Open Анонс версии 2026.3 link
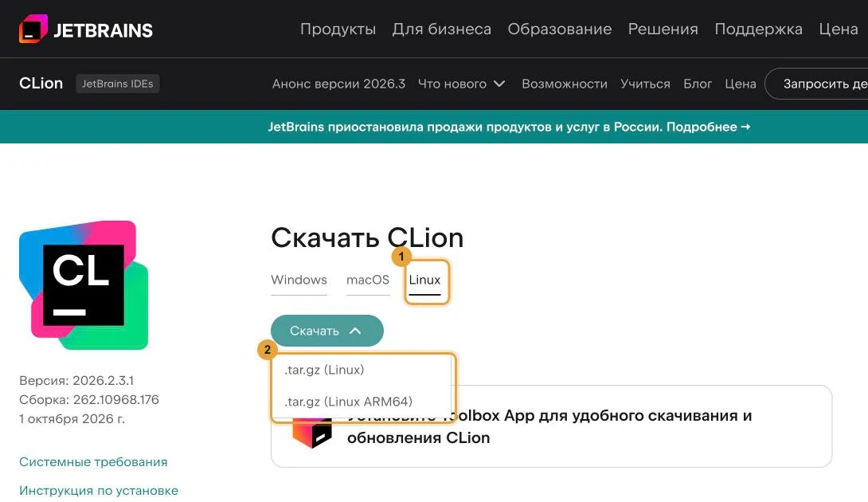Screen dimensions: 868x502 [x=338, y=84]
